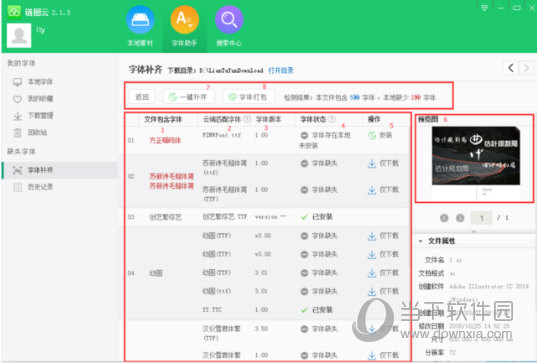This screenshot has height=363, width=537.
Task: Click the preview page number field
Action: pos(481,218)
